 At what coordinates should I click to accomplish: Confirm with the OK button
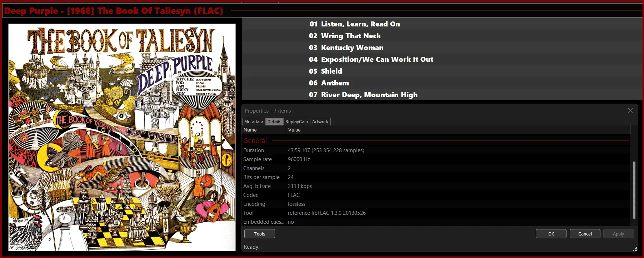[551, 234]
